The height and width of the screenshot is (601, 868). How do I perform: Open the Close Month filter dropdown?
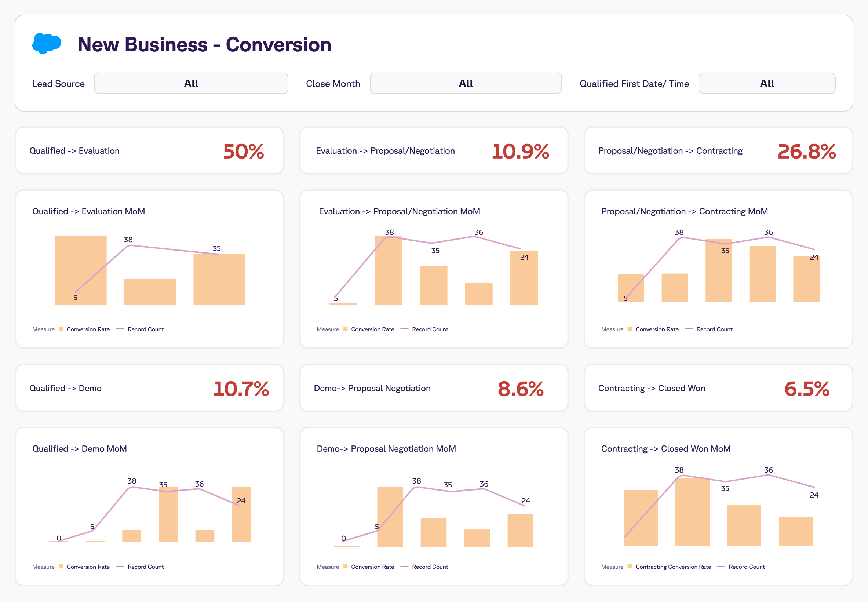[466, 83]
